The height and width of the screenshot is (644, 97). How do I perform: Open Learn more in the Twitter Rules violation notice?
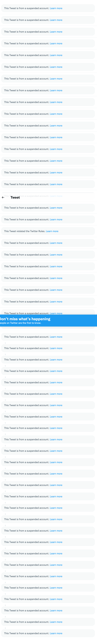point(52,231)
